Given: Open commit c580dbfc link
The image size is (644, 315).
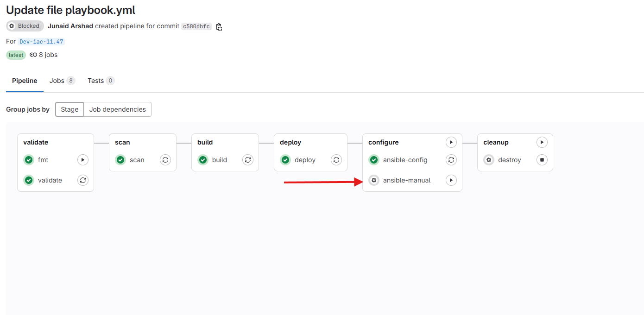Looking at the screenshot, I should (x=196, y=26).
